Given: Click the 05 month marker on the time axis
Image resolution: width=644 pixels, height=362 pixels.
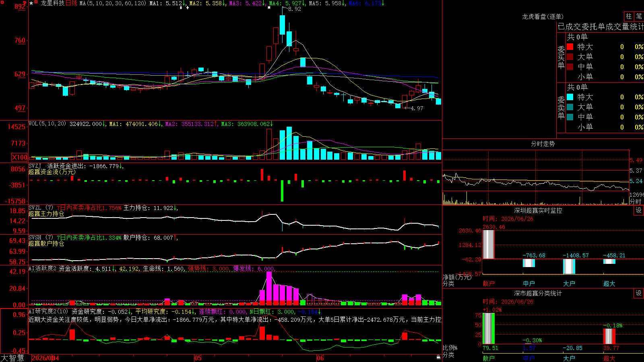Looking at the screenshot, I should 198,358.
